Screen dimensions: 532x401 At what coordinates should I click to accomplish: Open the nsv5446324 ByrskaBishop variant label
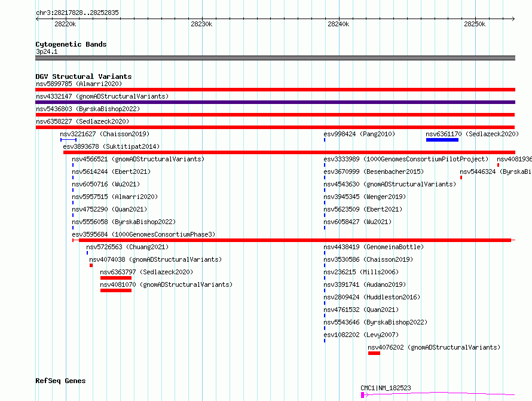496,172
